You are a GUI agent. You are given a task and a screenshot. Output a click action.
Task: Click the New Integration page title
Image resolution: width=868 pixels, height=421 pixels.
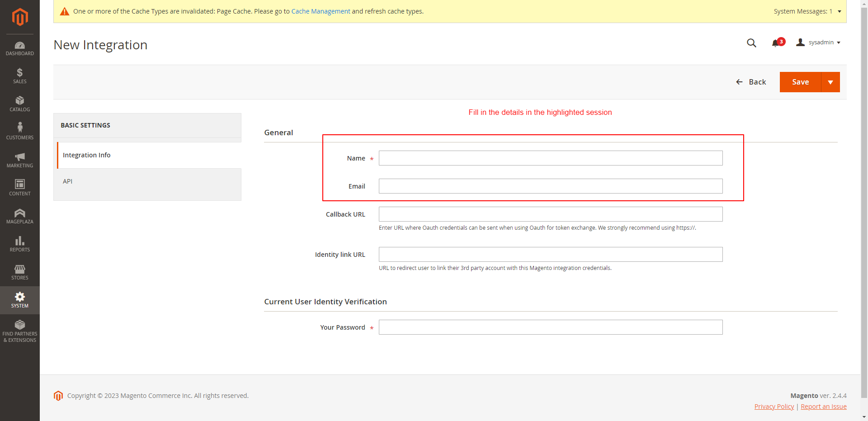[100, 45]
